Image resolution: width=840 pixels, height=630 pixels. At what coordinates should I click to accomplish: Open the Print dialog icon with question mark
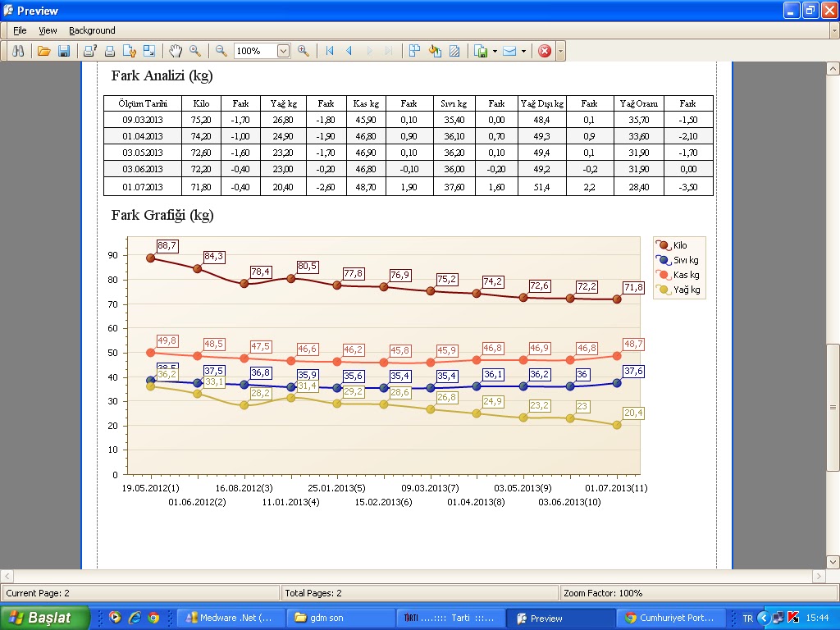point(89,51)
